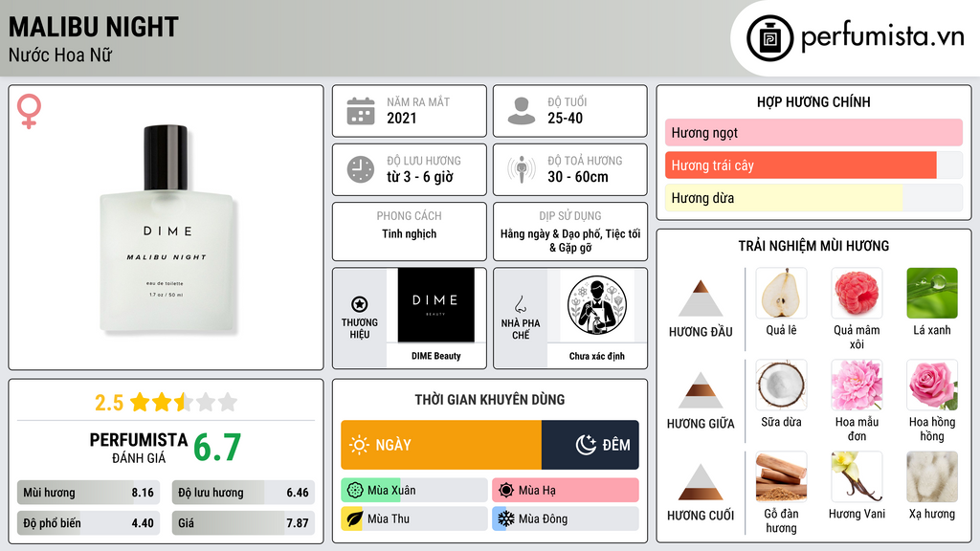Click the longevity value từ 3 - 6 giờ
The height and width of the screenshot is (551, 980).
[419, 177]
